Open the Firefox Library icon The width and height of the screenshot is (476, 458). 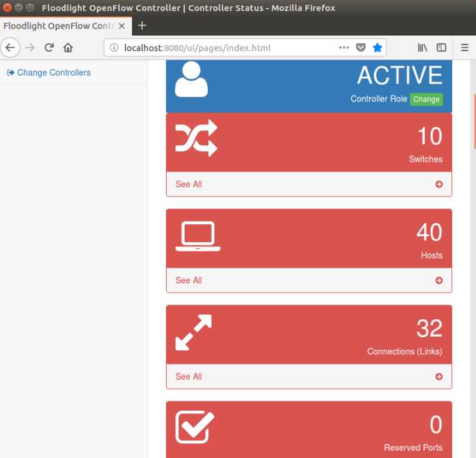click(422, 48)
